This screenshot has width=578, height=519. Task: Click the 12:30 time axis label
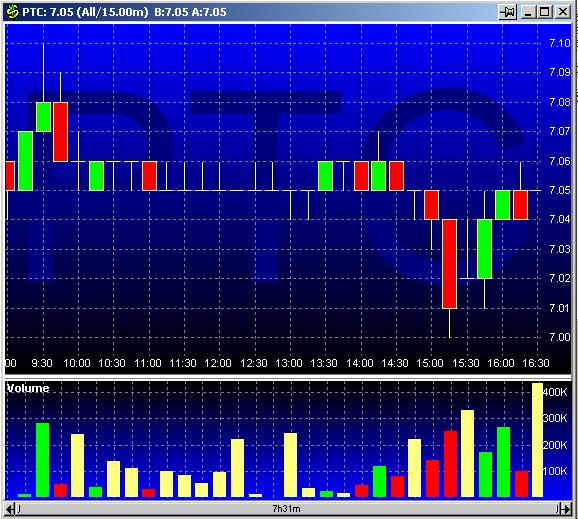point(254,363)
